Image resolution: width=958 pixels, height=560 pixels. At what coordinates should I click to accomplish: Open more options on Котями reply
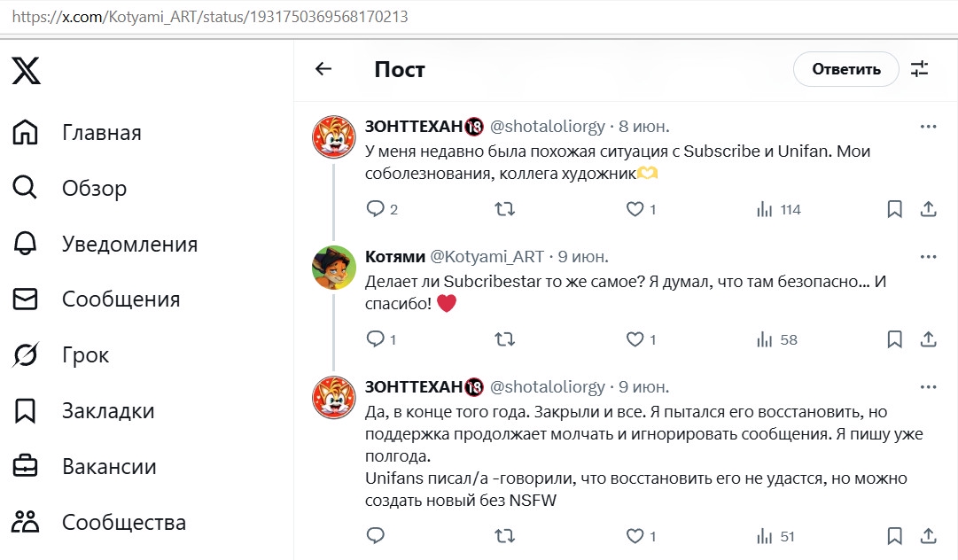[x=928, y=257]
